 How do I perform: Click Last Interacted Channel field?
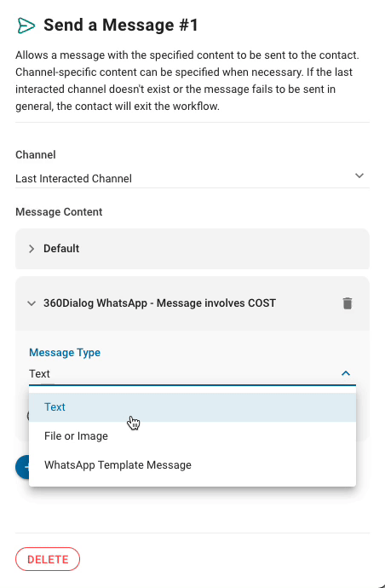192,178
